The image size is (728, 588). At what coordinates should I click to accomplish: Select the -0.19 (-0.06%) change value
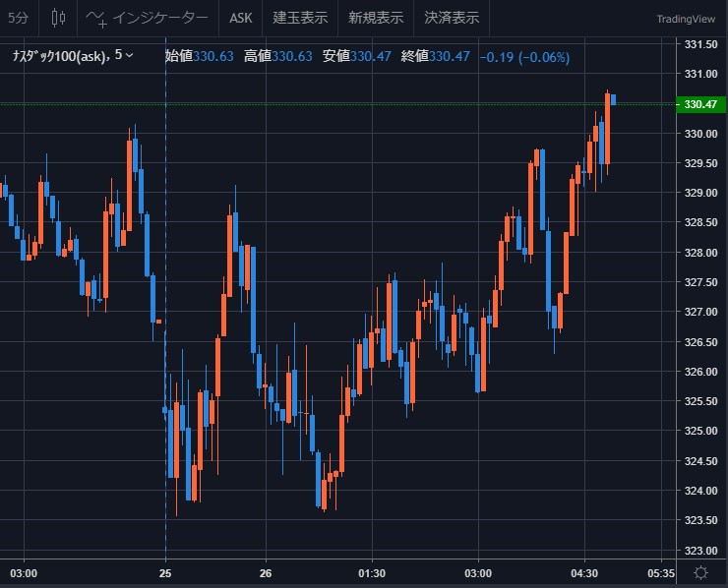[x=524, y=57]
